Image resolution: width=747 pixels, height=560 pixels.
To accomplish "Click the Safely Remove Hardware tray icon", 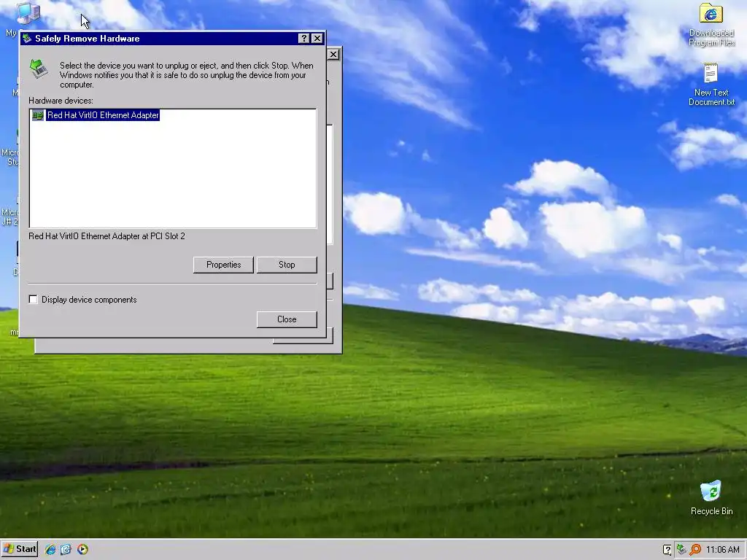I will pyautogui.click(x=682, y=550).
